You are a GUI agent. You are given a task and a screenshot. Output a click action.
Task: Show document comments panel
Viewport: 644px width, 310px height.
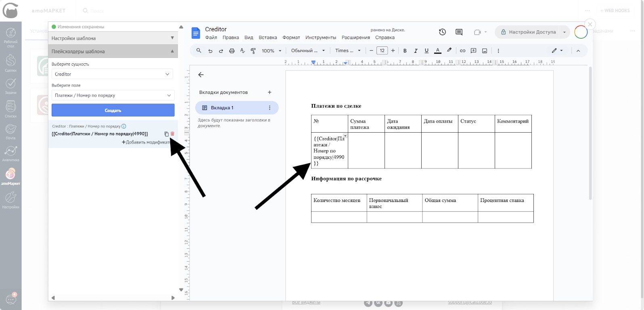click(459, 32)
